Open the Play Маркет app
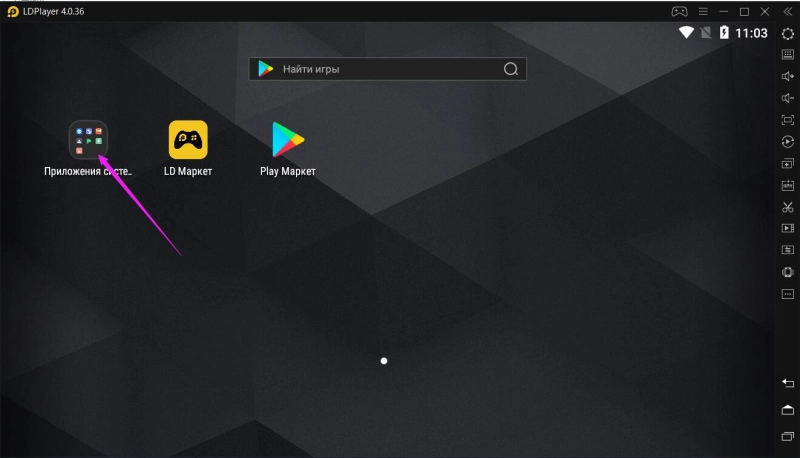The image size is (800, 458). pyautogui.click(x=288, y=140)
